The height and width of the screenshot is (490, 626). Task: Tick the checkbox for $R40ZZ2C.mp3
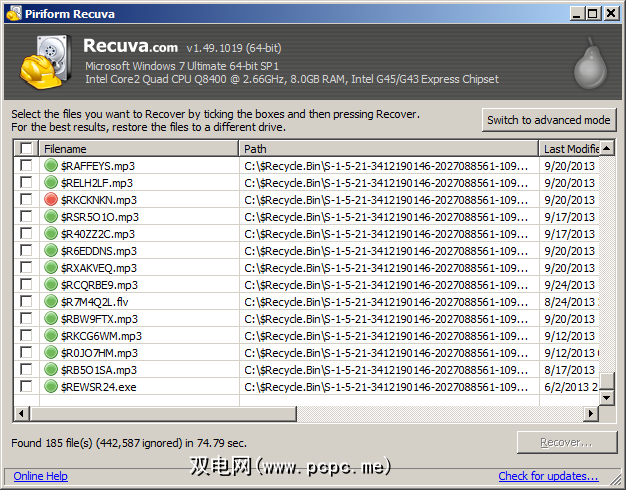(26, 233)
